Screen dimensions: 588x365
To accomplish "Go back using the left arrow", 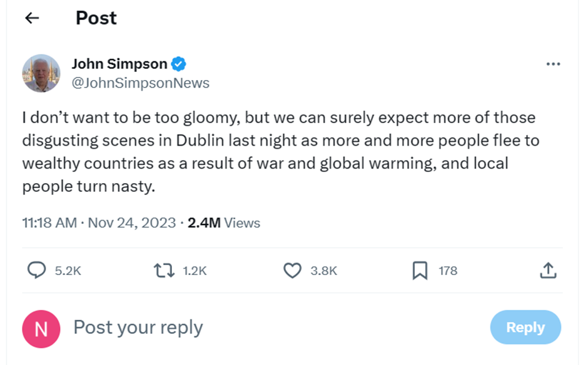I will coord(31,18).
